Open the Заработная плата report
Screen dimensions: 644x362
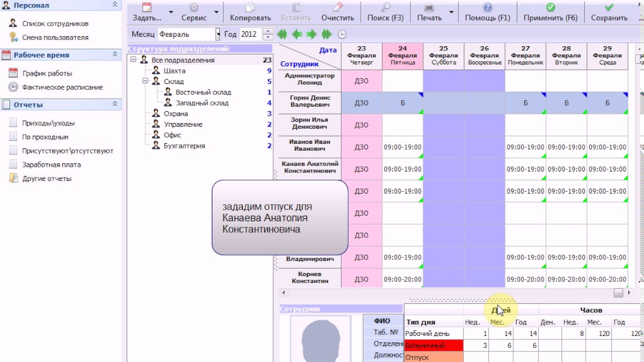(x=51, y=164)
